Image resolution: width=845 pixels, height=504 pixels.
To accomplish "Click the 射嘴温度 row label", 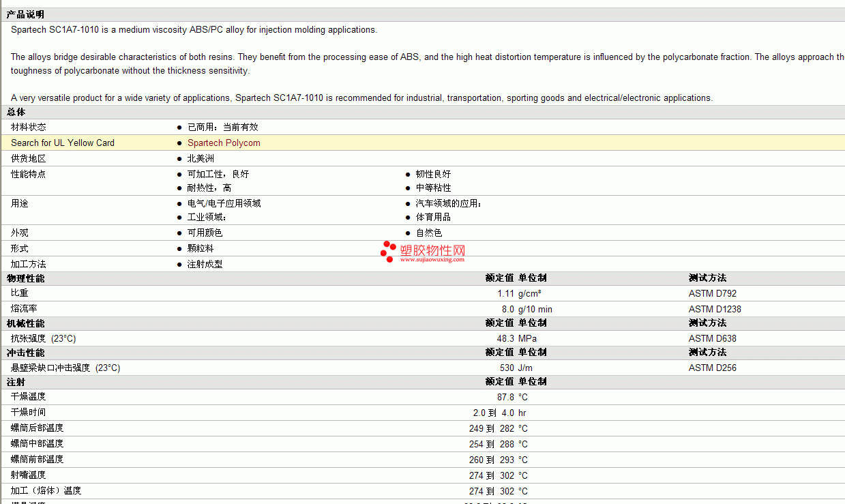I will (29, 475).
